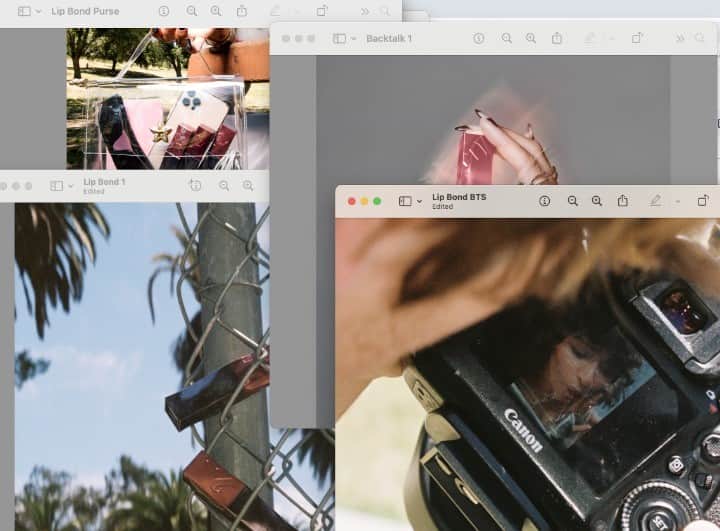Zoom out in Lip Bond Purse window

point(192,11)
